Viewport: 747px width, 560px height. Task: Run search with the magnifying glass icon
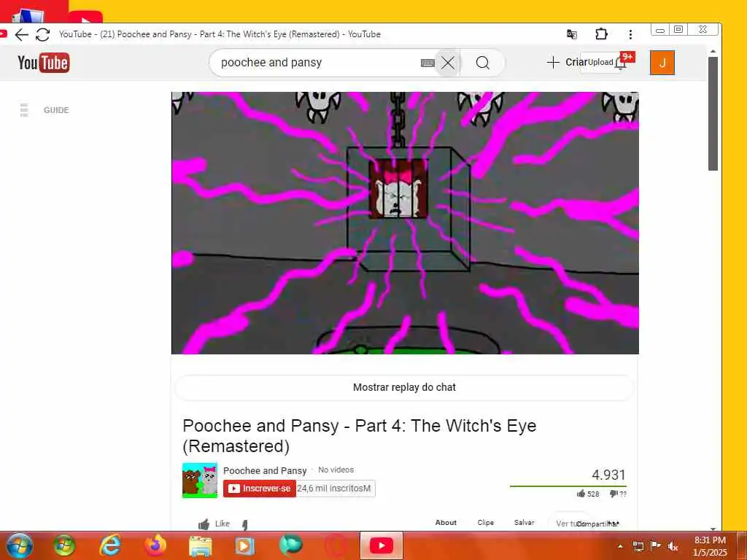click(x=483, y=63)
